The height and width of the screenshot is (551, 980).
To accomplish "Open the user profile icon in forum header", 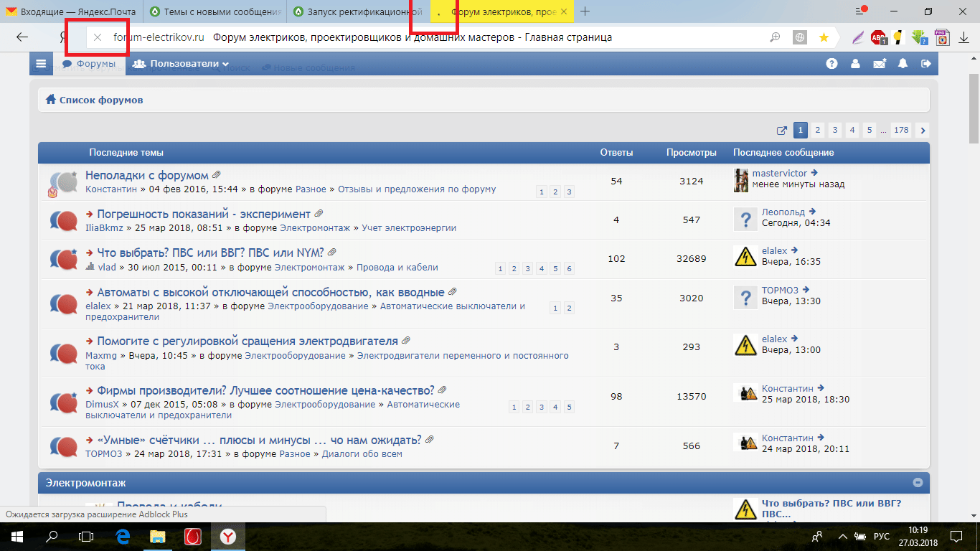I will point(855,64).
